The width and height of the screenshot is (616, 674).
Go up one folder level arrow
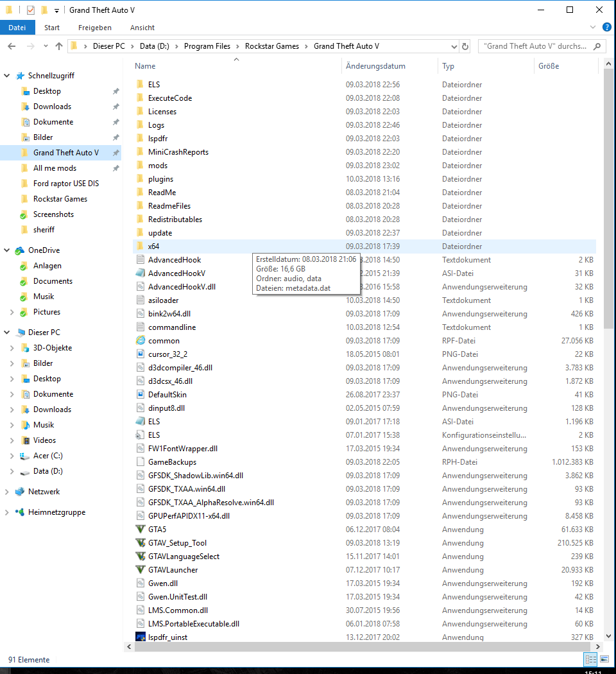pyautogui.click(x=59, y=46)
